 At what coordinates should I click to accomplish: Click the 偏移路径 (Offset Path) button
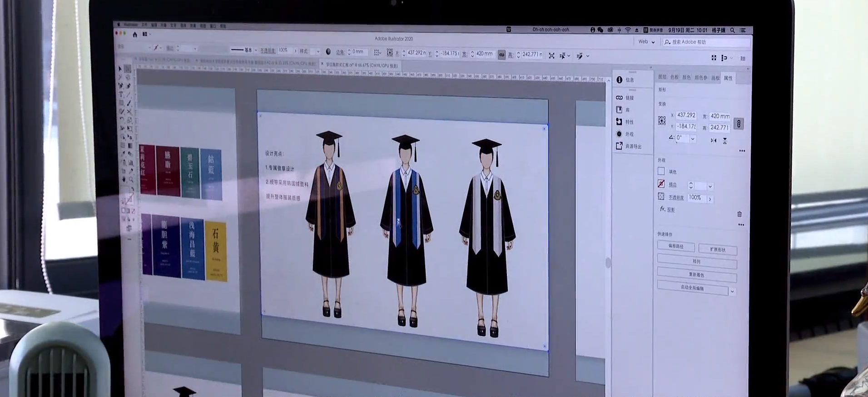(x=676, y=246)
